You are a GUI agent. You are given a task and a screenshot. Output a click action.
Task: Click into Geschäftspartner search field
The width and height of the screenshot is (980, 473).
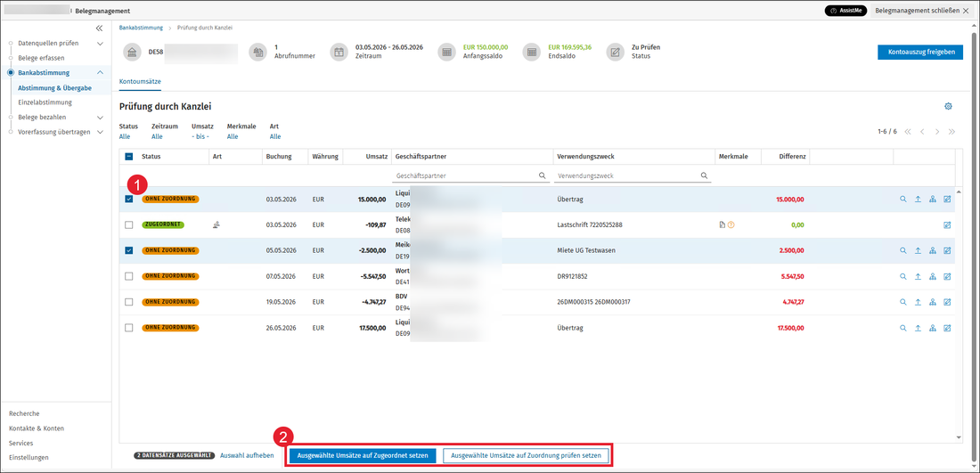coord(470,176)
